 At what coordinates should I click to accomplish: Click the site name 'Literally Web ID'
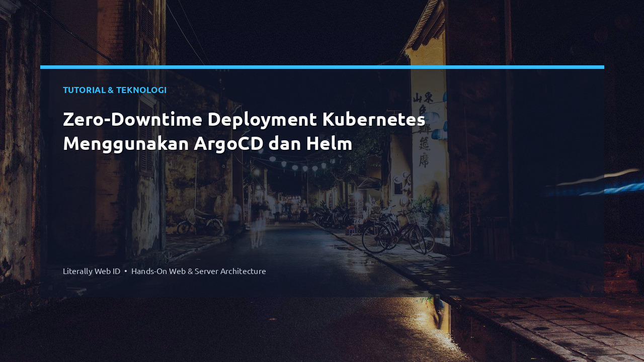92,271
